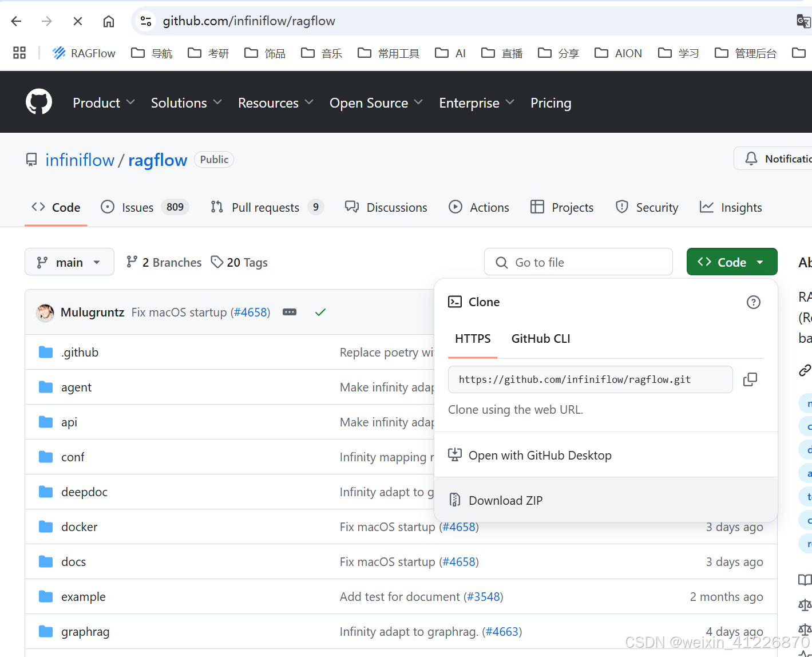Switch to the Code tab

56,207
